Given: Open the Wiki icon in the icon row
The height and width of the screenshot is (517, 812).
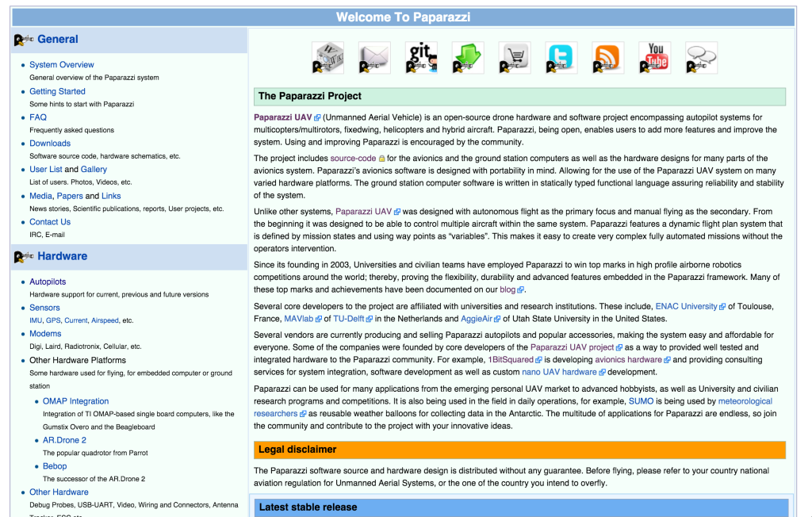Looking at the screenshot, I should click(327, 58).
